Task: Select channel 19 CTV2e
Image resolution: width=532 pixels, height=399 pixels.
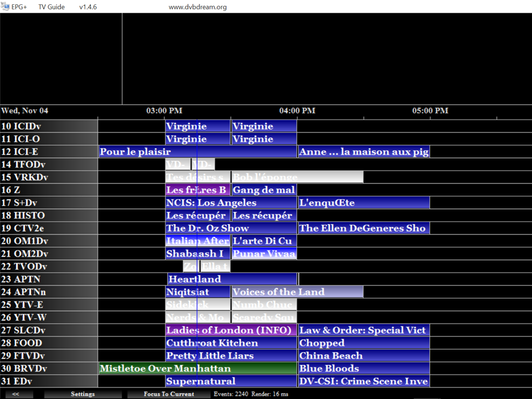Action: point(49,228)
